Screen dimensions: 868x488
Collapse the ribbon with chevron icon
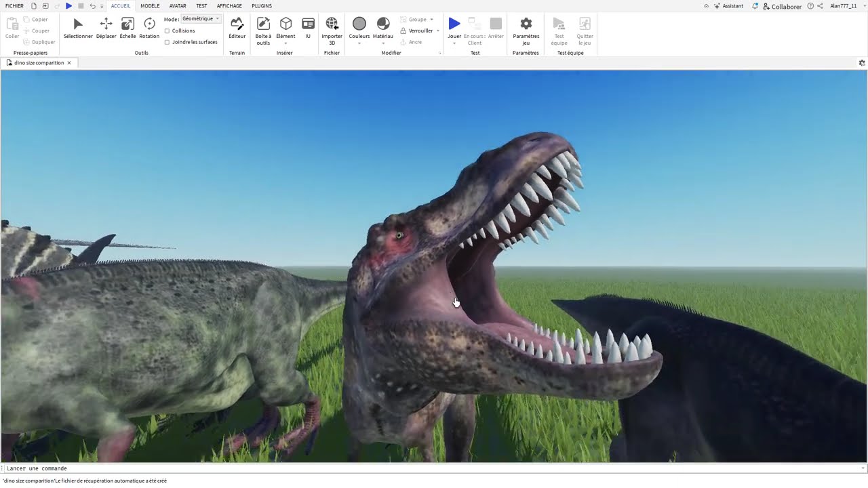point(706,6)
